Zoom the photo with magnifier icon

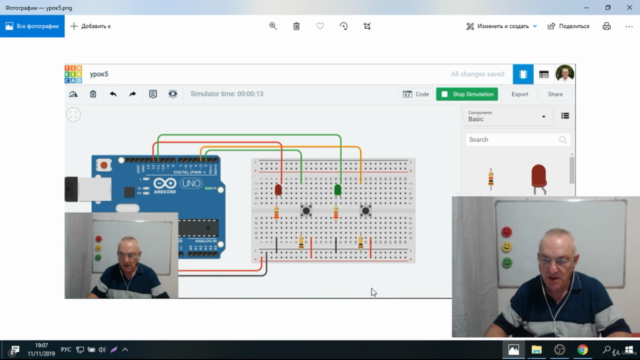273,26
